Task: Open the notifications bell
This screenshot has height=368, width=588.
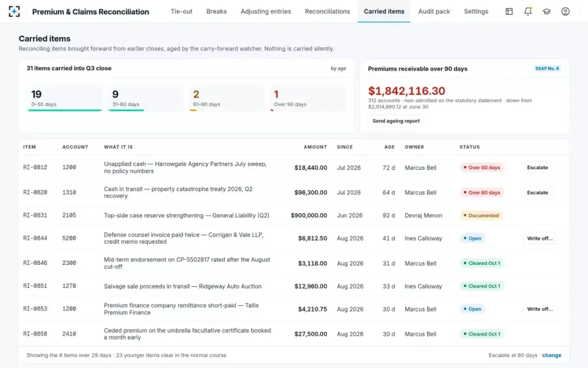Action: [528, 11]
